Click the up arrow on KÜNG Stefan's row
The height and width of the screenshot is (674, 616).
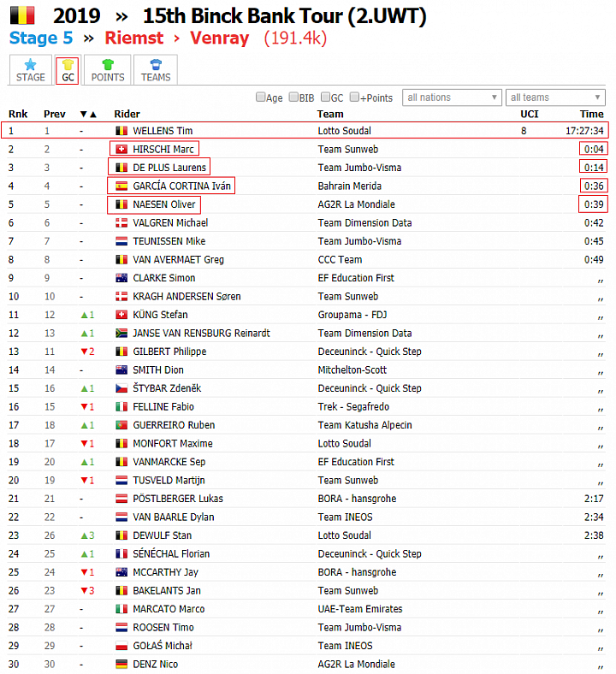84,315
